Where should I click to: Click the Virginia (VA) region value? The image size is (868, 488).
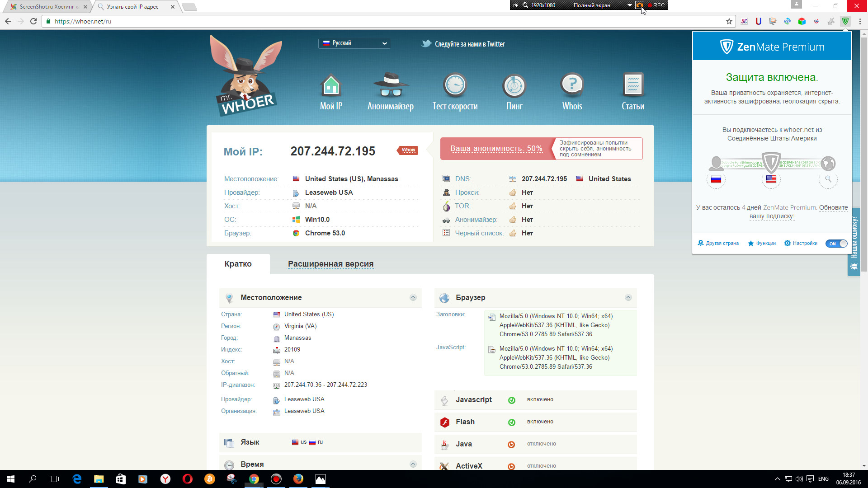300,326
